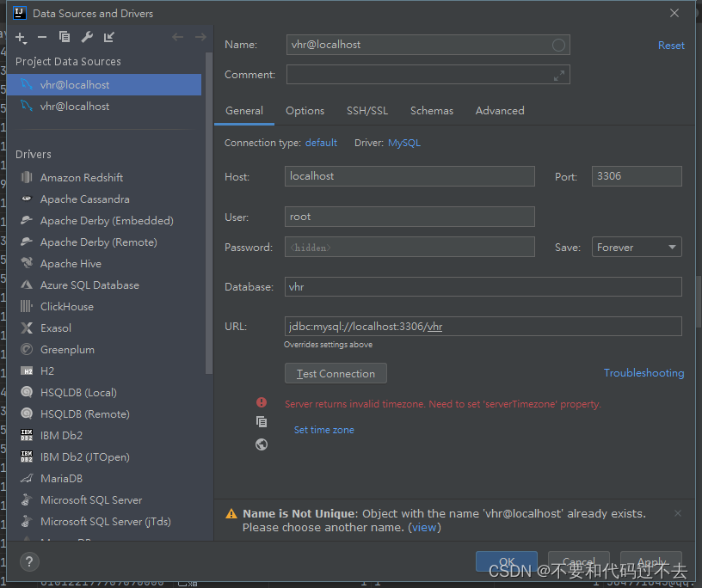Copy the timezone error message
Viewport: 702px width, 588px height.
(x=262, y=422)
